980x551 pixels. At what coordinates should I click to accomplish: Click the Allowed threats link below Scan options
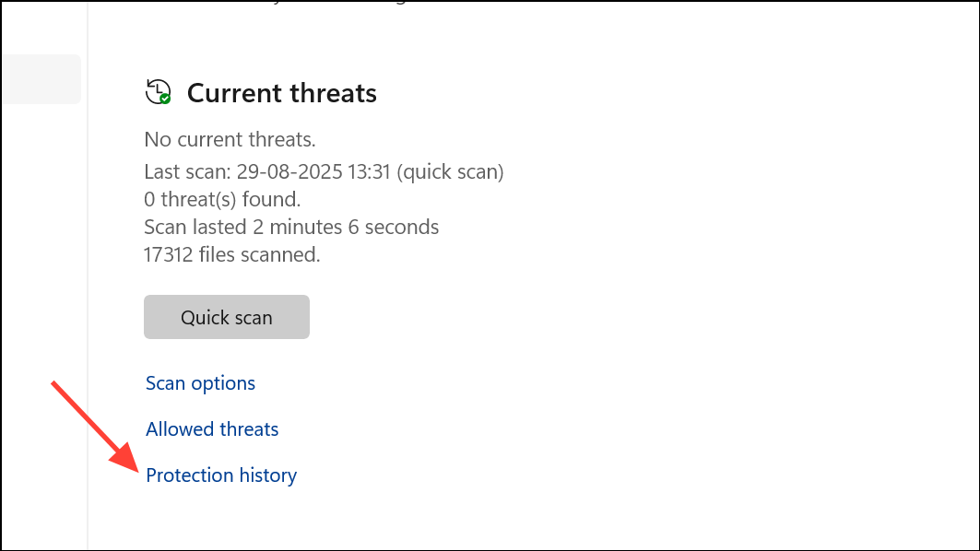(x=211, y=428)
